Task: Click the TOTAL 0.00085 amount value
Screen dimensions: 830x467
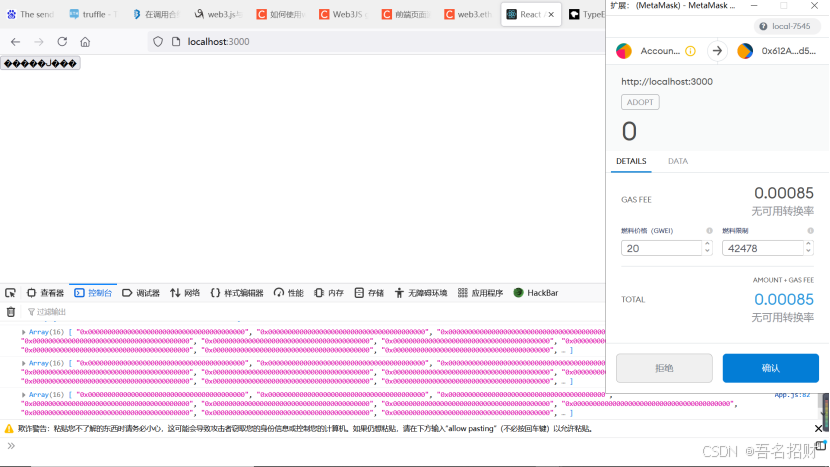Action: (784, 299)
